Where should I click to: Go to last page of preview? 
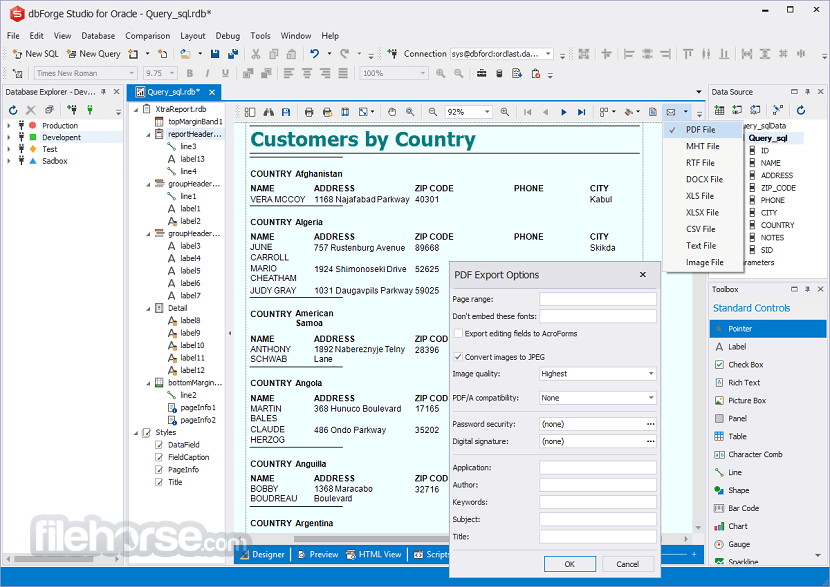click(x=582, y=112)
